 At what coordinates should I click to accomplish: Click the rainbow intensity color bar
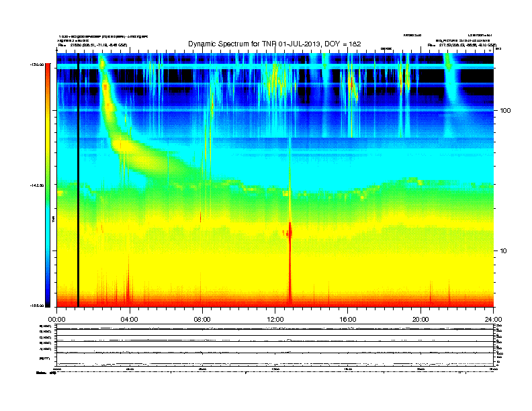48,185
